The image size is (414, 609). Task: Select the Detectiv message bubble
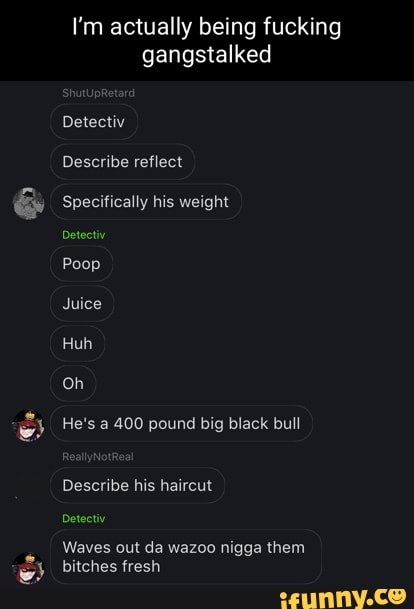[94, 122]
